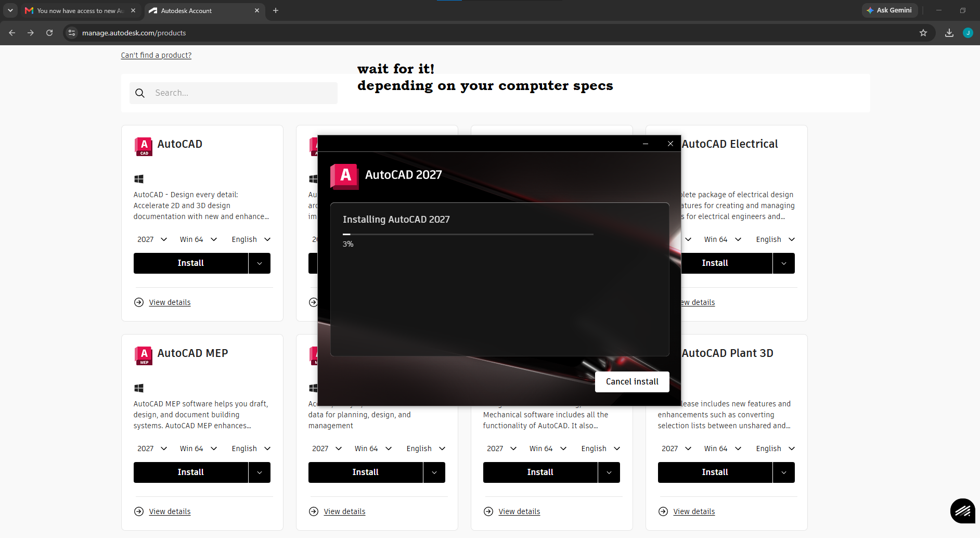Close the Autodesk Account tab

point(257,10)
